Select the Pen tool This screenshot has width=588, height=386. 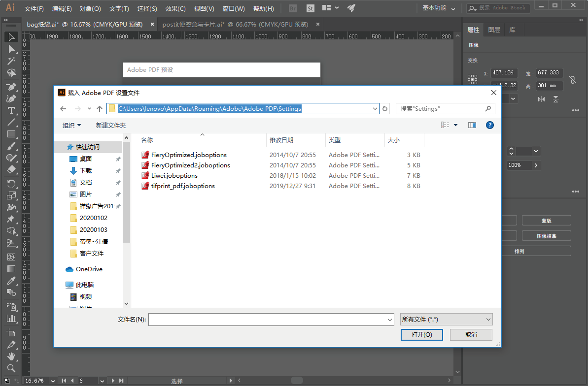(11, 87)
